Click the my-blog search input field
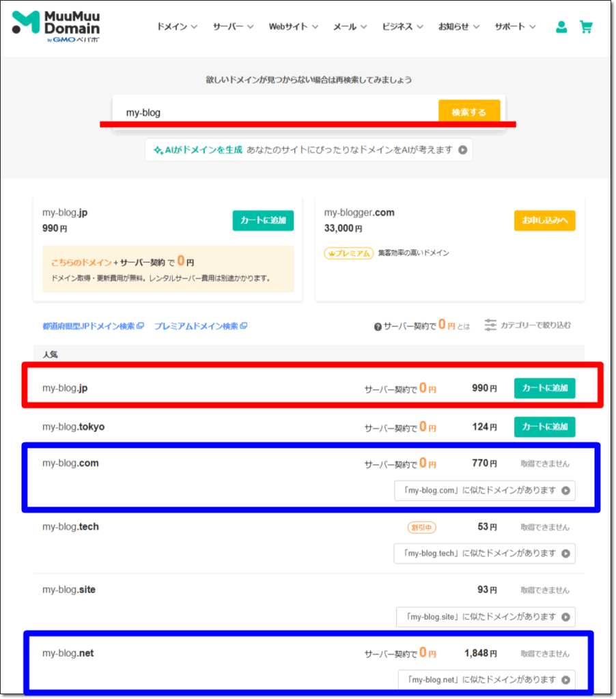Viewport: 616px width, 699px height. pyautogui.click(x=273, y=110)
